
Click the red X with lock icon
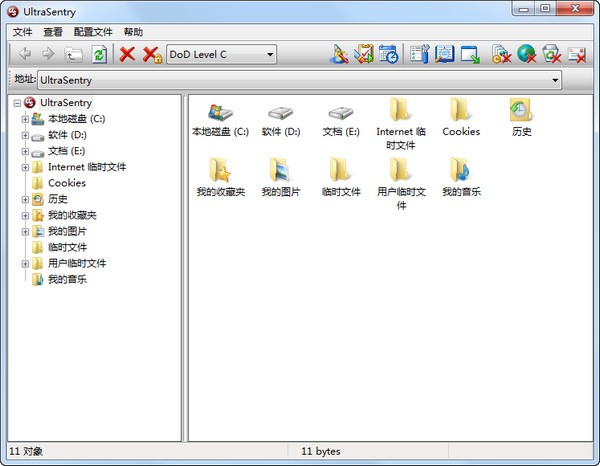pyautogui.click(x=152, y=55)
